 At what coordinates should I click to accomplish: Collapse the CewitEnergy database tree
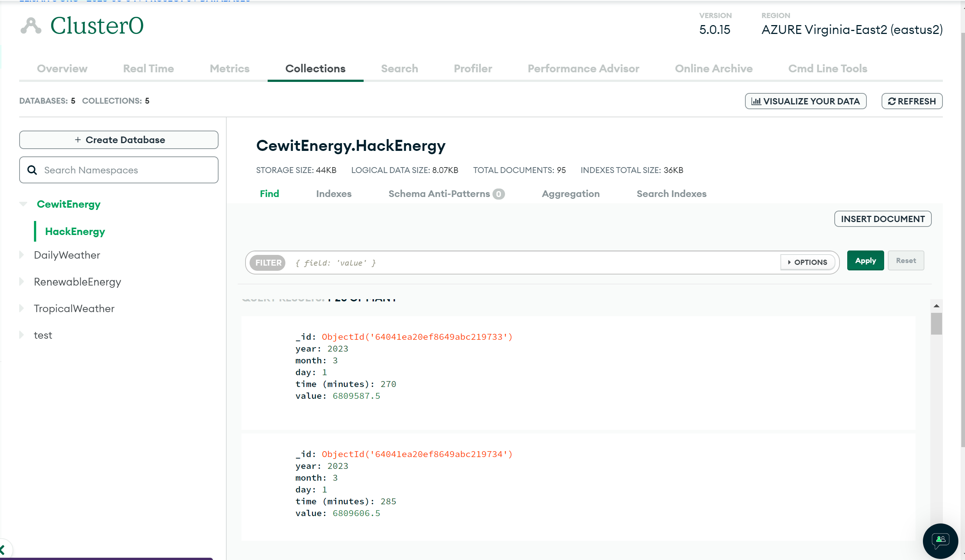[x=23, y=204]
